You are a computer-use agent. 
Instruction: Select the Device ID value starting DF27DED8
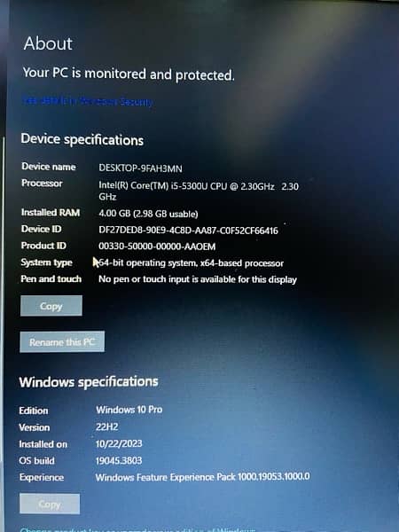(x=188, y=231)
